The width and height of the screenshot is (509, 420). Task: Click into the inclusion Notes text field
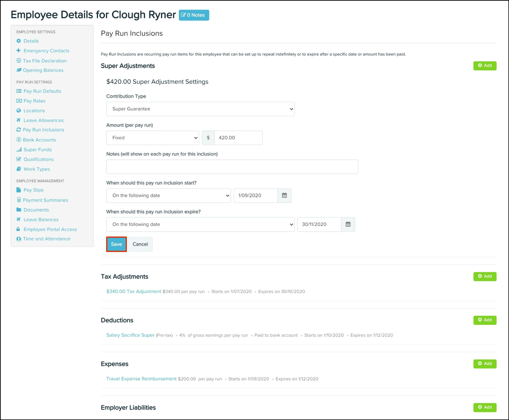pyautogui.click(x=232, y=167)
